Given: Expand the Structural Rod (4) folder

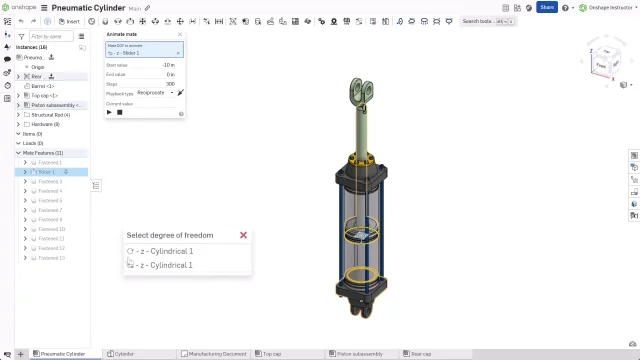Looking at the screenshot, I should 18,115.
